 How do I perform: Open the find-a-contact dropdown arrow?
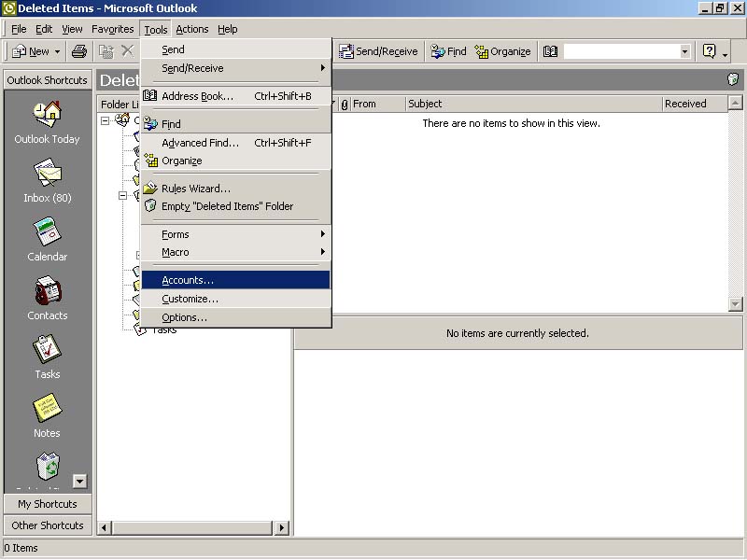coord(684,51)
